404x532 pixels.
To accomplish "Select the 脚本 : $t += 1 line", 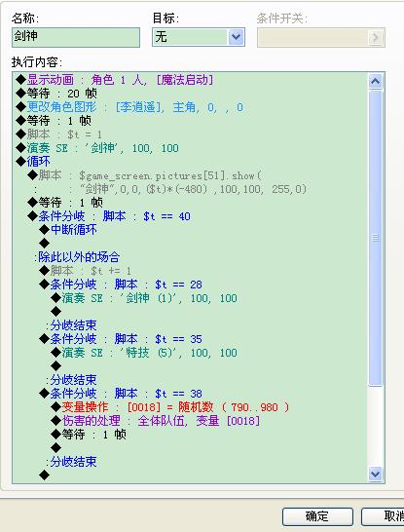I will (86, 271).
